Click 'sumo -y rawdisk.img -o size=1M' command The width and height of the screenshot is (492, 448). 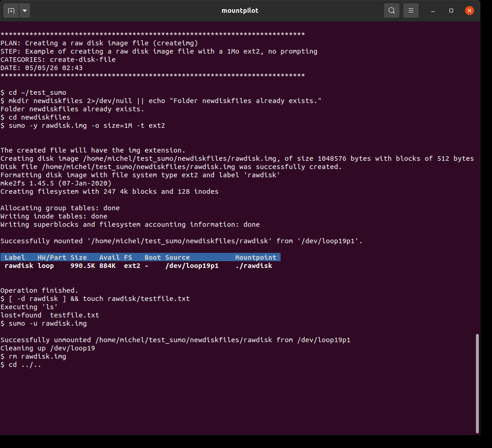(x=82, y=126)
